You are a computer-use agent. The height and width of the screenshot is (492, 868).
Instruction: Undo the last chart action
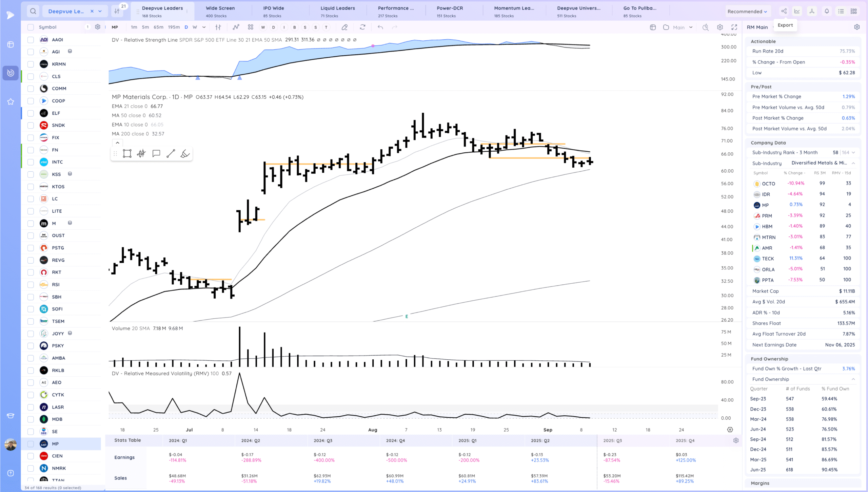[380, 27]
